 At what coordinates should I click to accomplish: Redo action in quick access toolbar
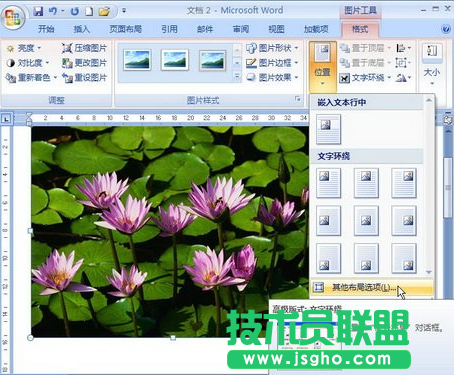75,11
